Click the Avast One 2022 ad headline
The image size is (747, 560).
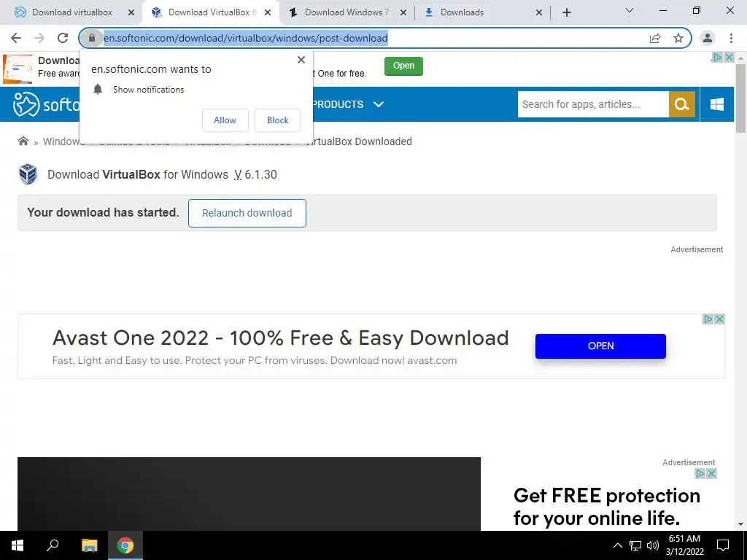281,338
